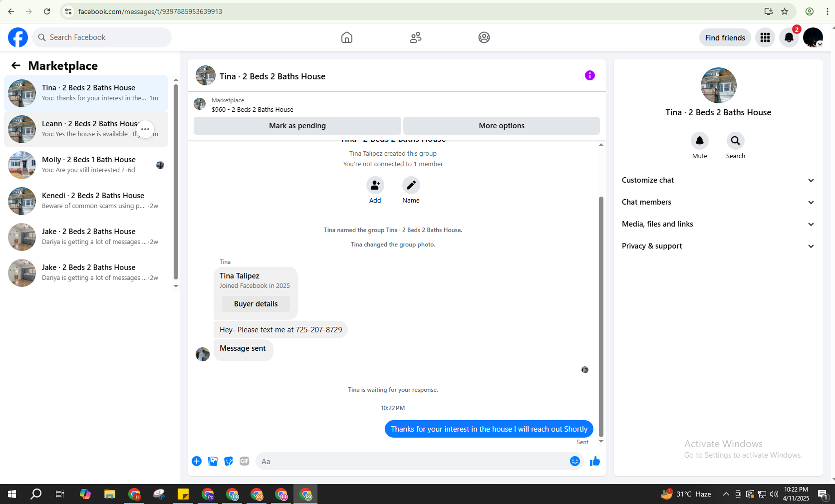
Task: Open the last Jake conversation in list
Action: point(86,273)
